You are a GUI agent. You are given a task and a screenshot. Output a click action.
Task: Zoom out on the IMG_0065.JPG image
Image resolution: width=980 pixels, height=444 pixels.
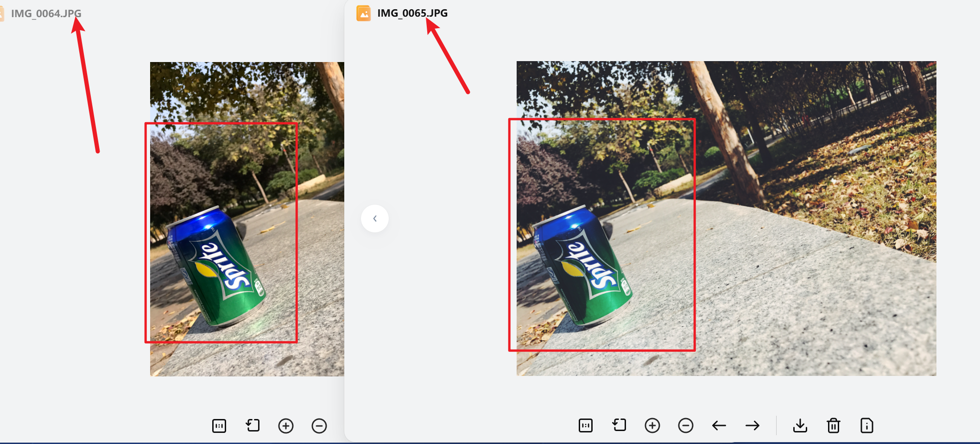click(686, 425)
